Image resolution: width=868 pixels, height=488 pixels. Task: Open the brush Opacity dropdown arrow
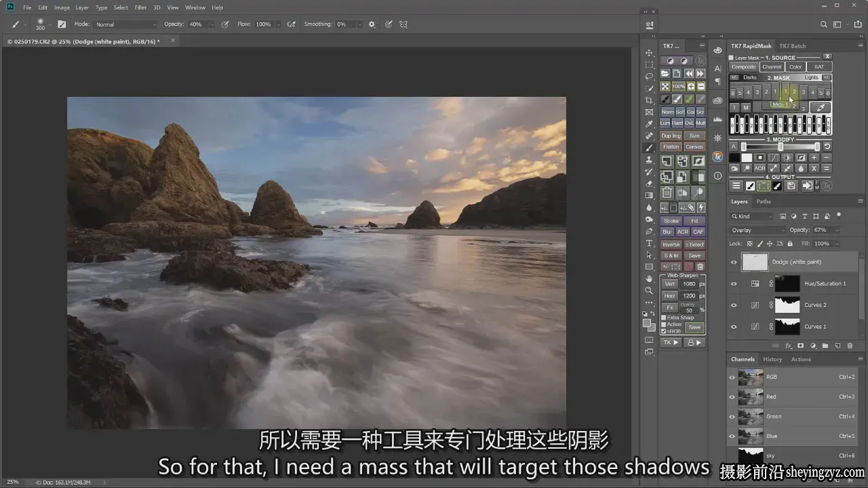[x=212, y=24]
